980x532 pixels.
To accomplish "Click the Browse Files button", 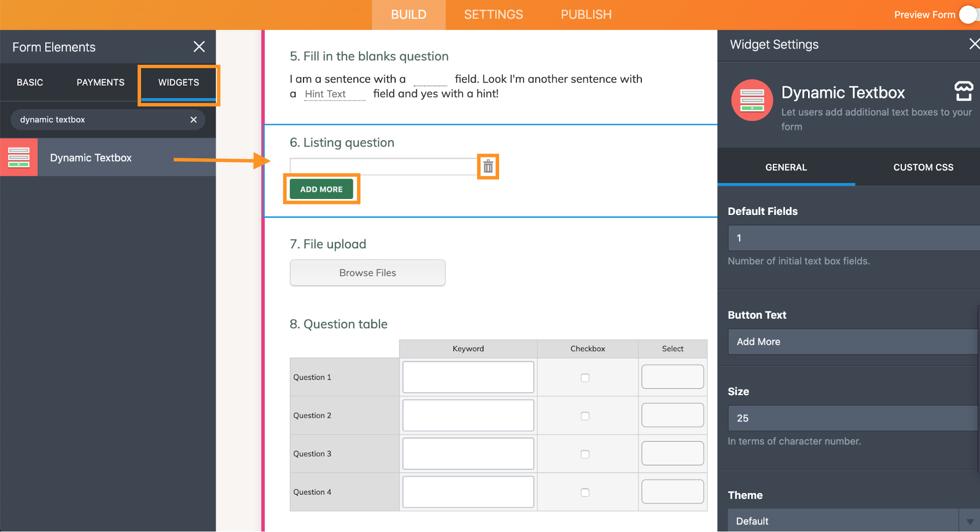I will point(367,273).
